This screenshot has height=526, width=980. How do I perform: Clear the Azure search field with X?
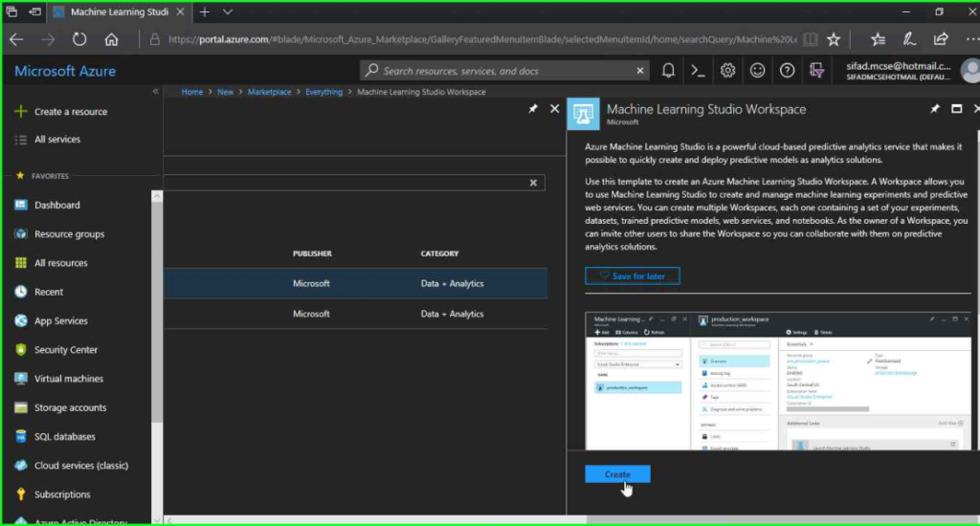(640, 71)
